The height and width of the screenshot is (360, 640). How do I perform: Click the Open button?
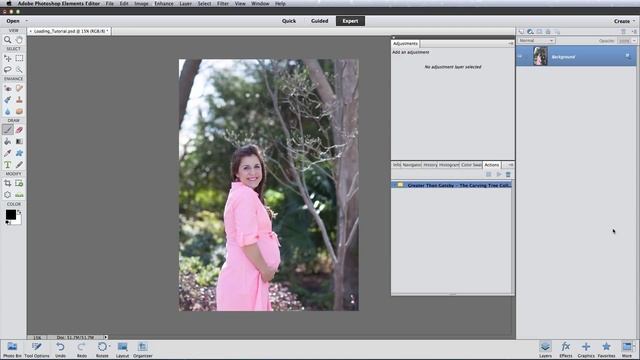point(13,21)
